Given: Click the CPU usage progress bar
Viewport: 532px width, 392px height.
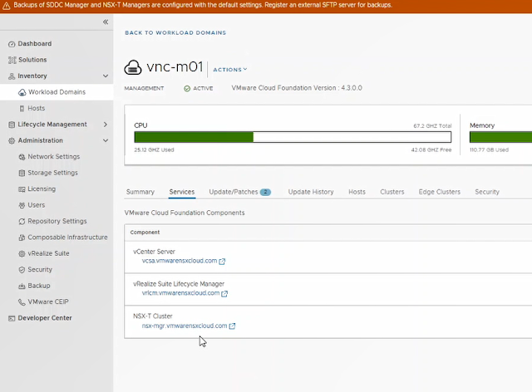Looking at the screenshot, I should [293, 137].
